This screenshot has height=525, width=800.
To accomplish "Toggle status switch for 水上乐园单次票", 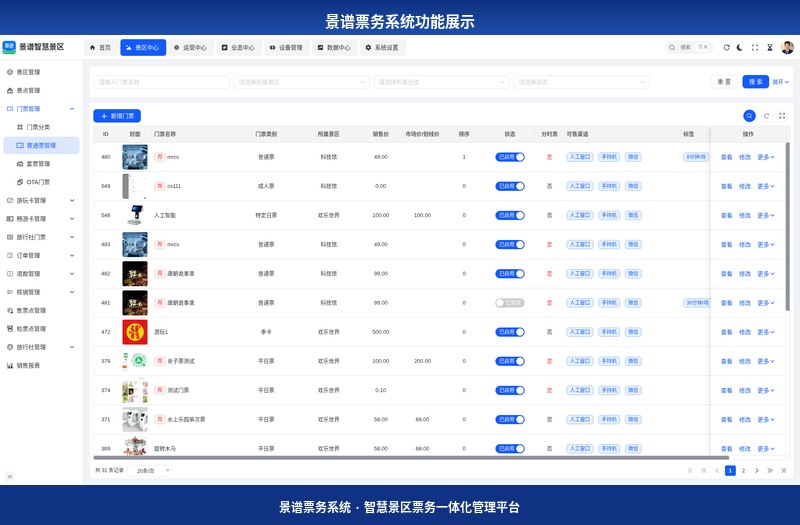I will pyautogui.click(x=510, y=419).
